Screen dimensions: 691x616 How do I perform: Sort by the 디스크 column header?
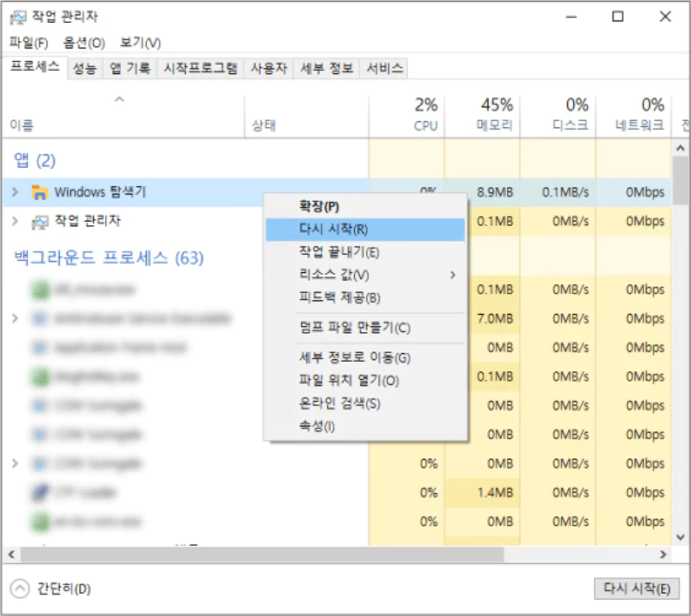click(558, 115)
